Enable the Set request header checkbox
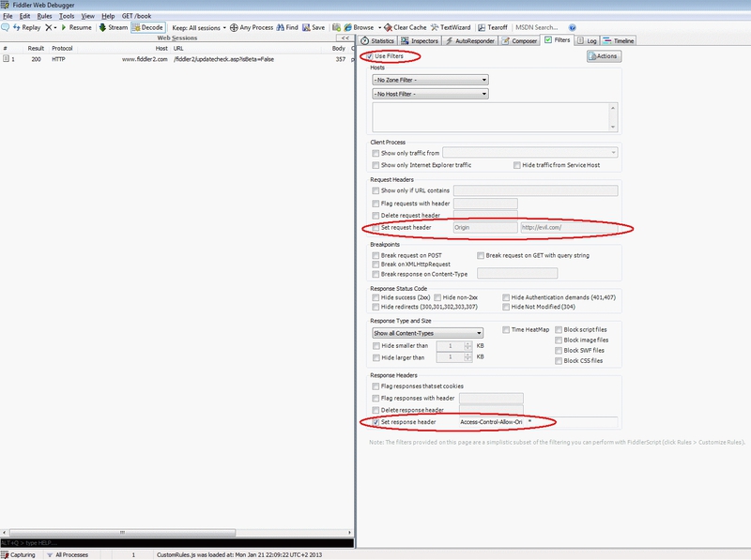751x560 pixels. click(x=375, y=228)
